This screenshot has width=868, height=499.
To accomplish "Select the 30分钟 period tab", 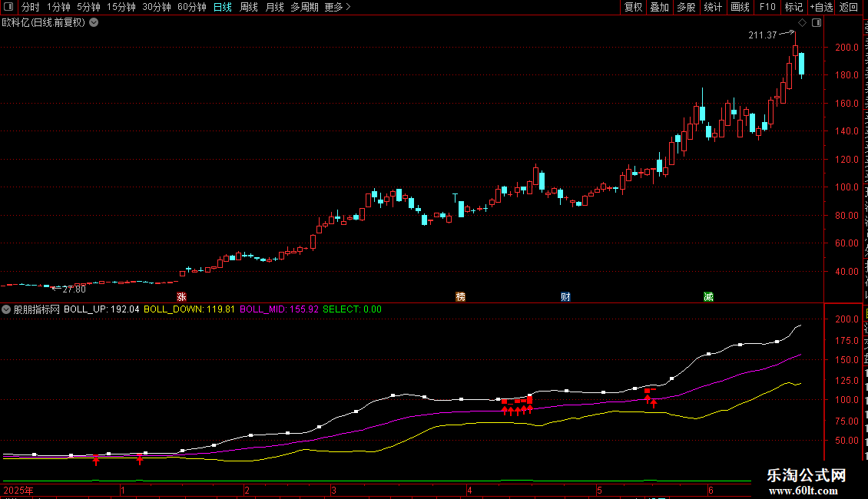I will click(x=157, y=7).
